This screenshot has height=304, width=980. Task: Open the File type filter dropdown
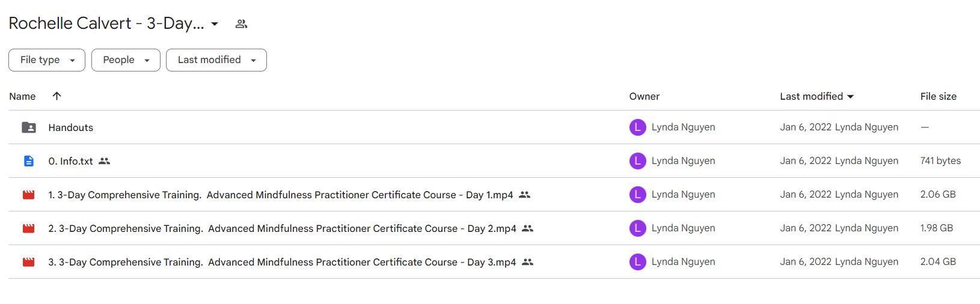tap(47, 60)
